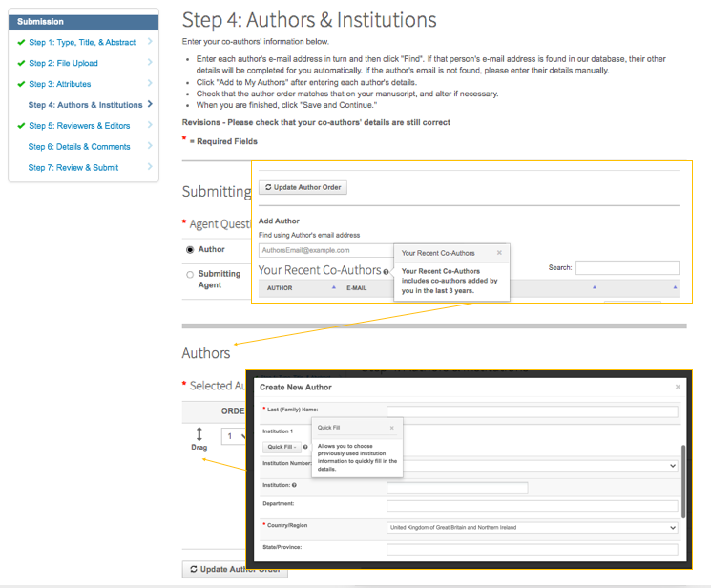Click info icon beside Your Recent Co-Authors heading
This screenshot has height=588, width=711.
[x=386, y=272]
